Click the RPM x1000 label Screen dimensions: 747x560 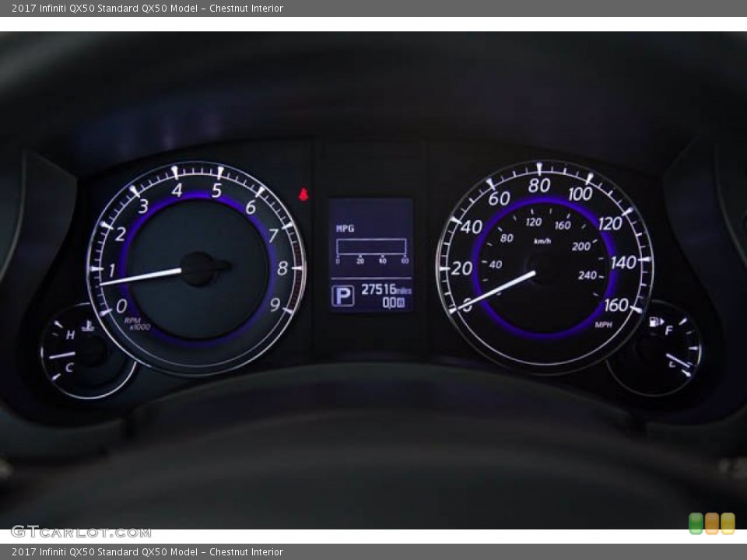click(137, 324)
